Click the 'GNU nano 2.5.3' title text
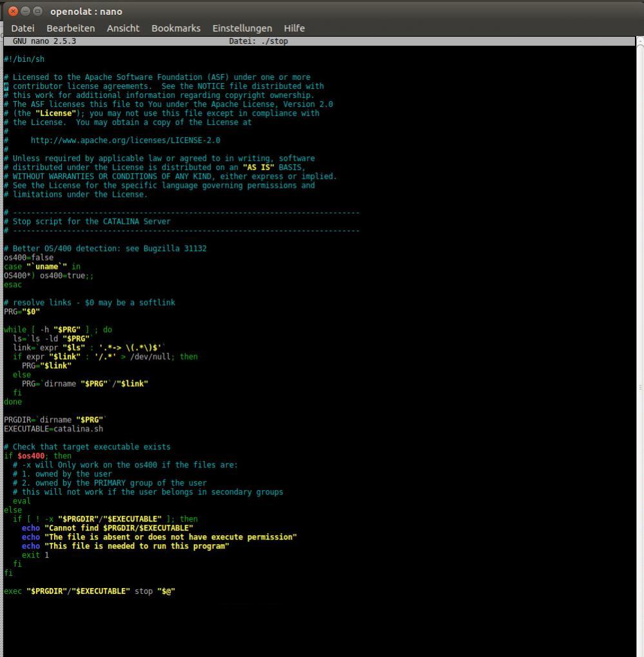This screenshot has width=644, height=657. tap(44, 41)
